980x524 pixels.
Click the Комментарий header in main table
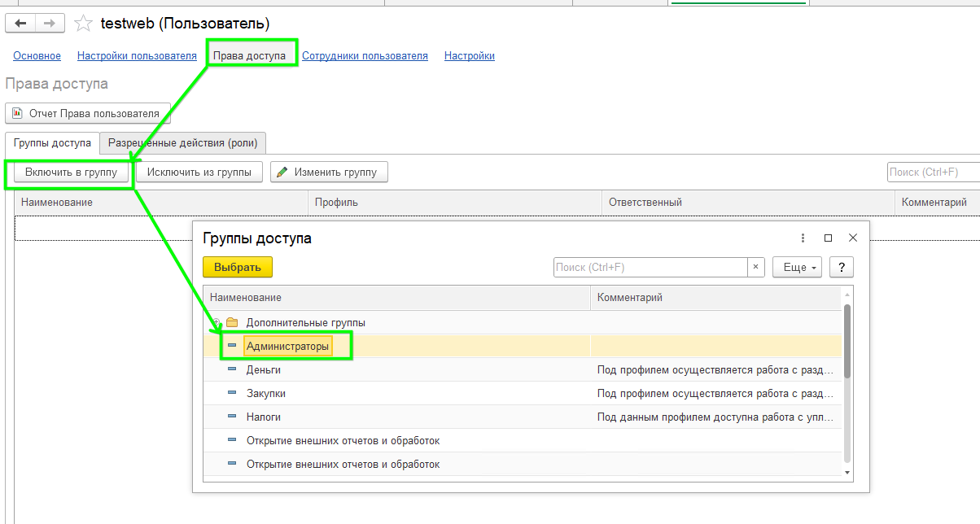[x=937, y=202]
